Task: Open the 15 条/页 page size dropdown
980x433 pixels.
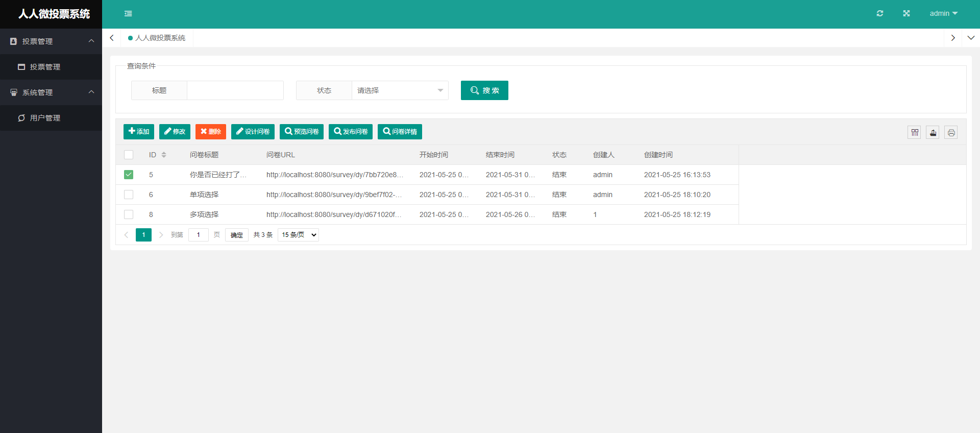Action: (299, 235)
